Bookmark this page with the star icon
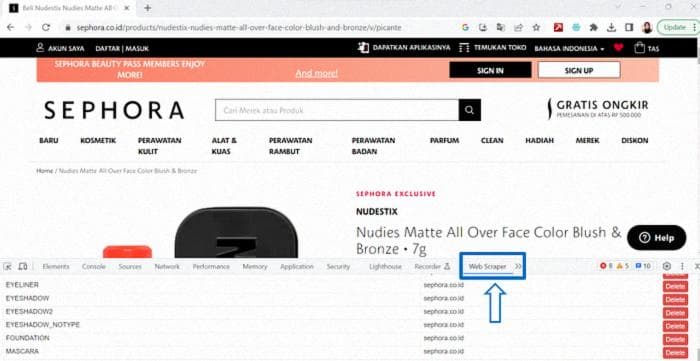 pyautogui.click(x=536, y=28)
